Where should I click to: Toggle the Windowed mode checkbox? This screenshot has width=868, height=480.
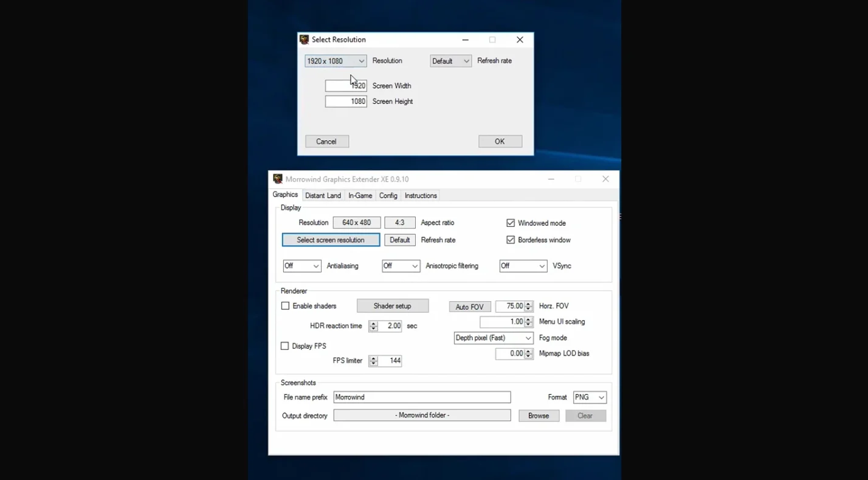click(x=511, y=223)
